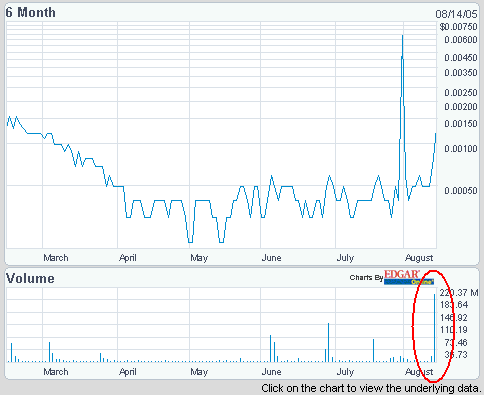Click the early-June volume bar
The height and width of the screenshot is (395, 484).
coord(270,349)
